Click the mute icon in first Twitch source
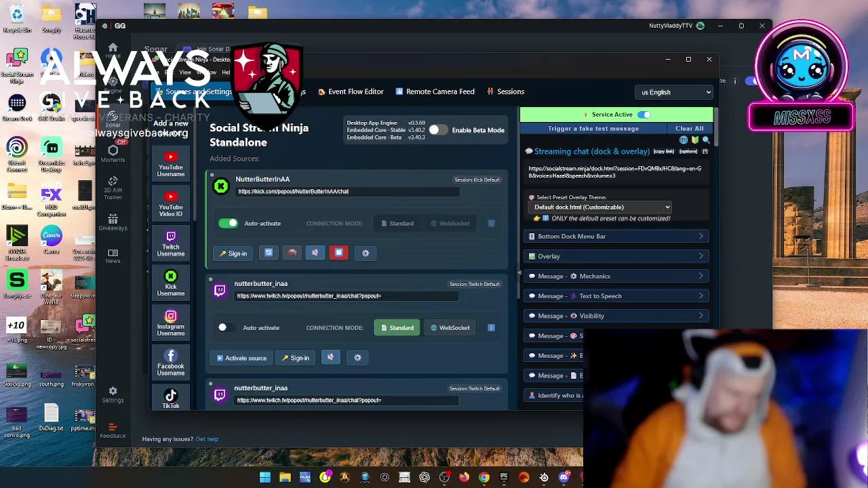868x488 pixels. pos(330,357)
